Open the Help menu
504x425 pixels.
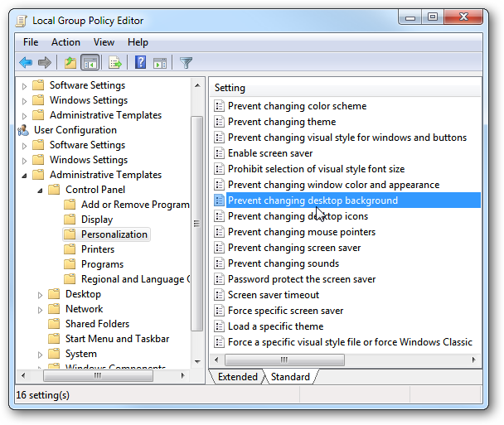(x=138, y=42)
